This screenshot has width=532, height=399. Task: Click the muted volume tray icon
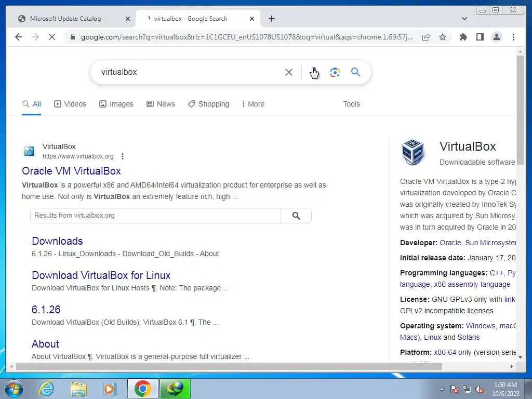pos(480,389)
